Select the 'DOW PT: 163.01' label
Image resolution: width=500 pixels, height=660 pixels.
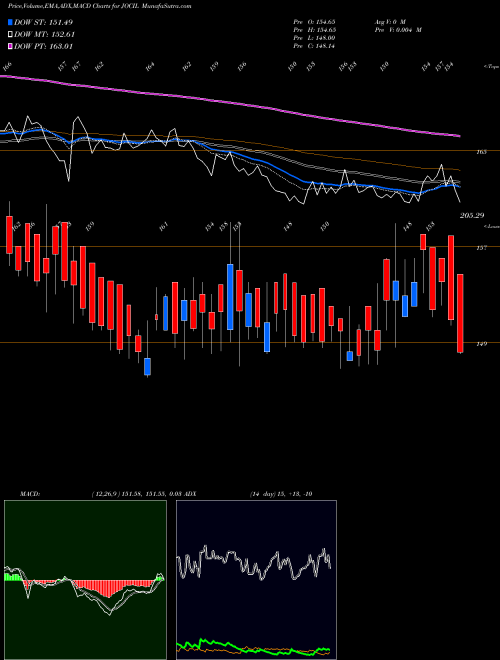44,46
